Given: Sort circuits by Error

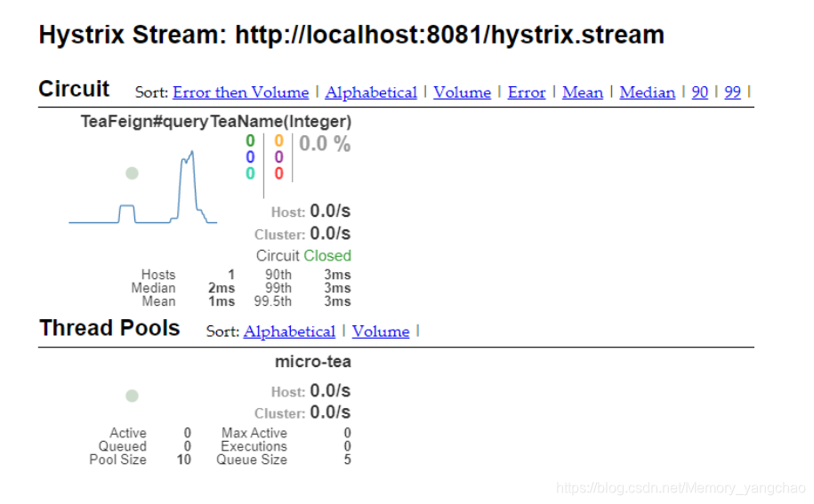Looking at the screenshot, I should pyautogui.click(x=527, y=92).
